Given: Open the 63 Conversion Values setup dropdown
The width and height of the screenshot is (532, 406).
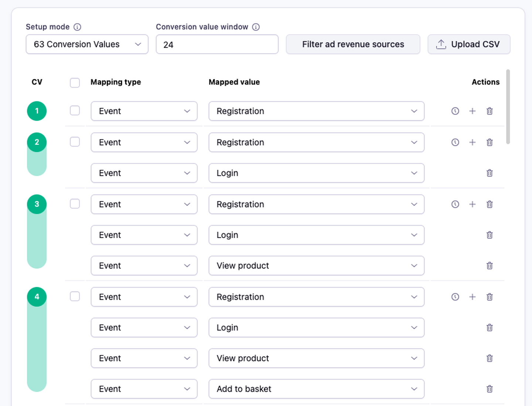Looking at the screenshot, I should tap(87, 44).
